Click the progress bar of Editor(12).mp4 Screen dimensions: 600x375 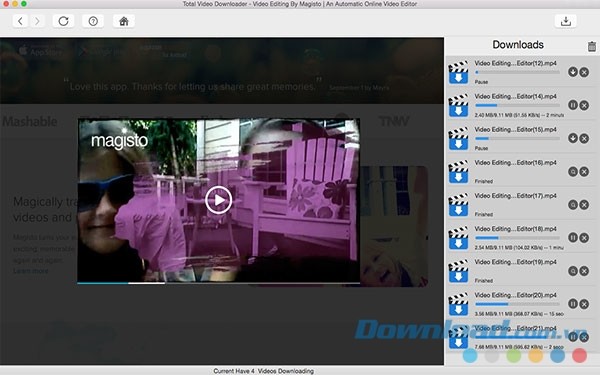coord(517,72)
